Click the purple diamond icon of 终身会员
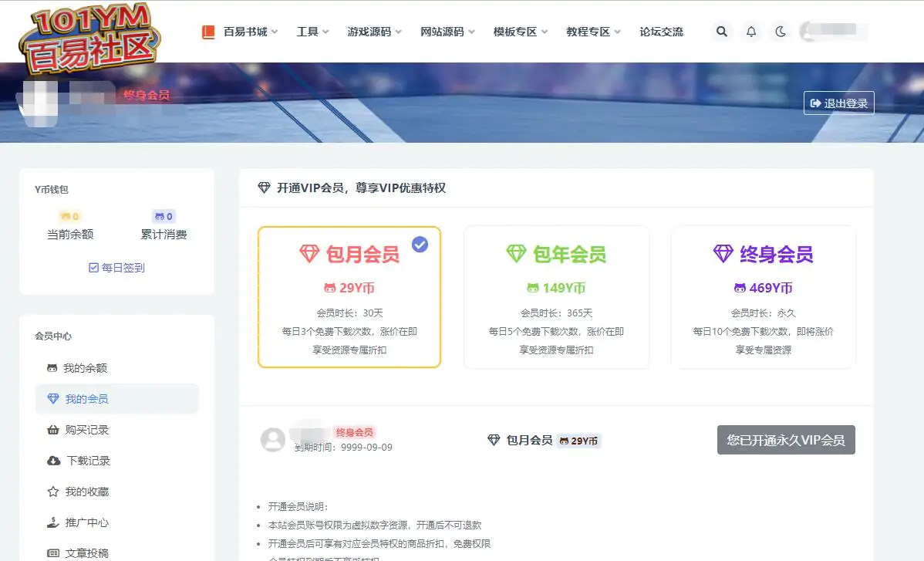Screen dimensions: 924x561 [723, 254]
